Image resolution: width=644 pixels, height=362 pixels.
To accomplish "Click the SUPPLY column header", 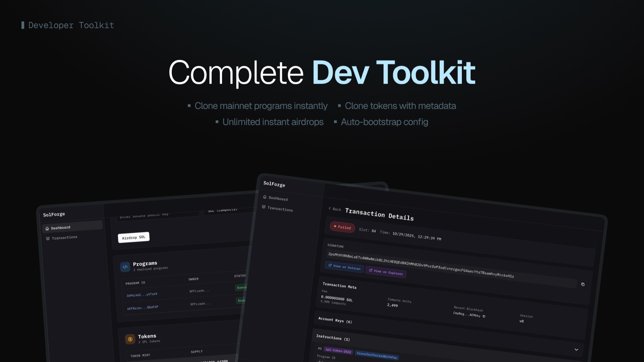I will coord(196,352).
